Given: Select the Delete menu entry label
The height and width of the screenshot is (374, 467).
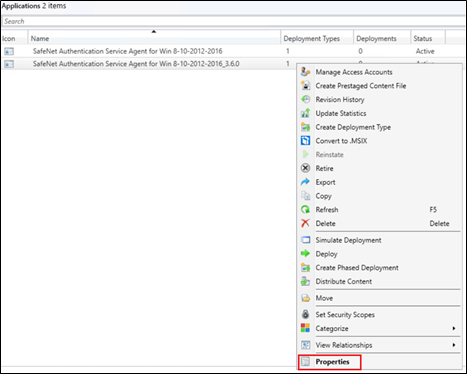Looking at the screenshot, I should tap(326, 223).
